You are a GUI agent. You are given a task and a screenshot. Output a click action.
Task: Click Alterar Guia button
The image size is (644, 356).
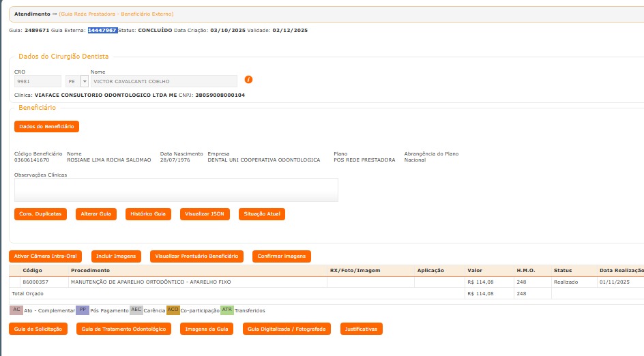tap(96, 214)
